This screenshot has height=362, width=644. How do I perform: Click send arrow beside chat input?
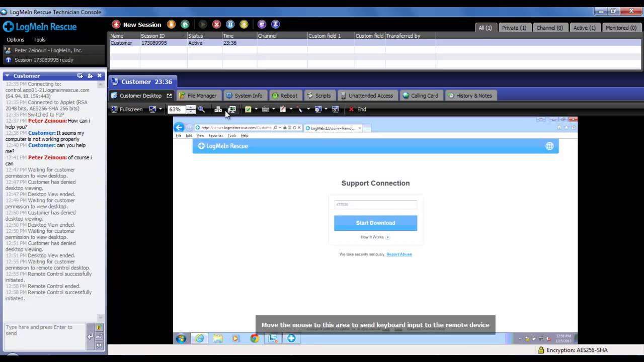coord(90,336)
